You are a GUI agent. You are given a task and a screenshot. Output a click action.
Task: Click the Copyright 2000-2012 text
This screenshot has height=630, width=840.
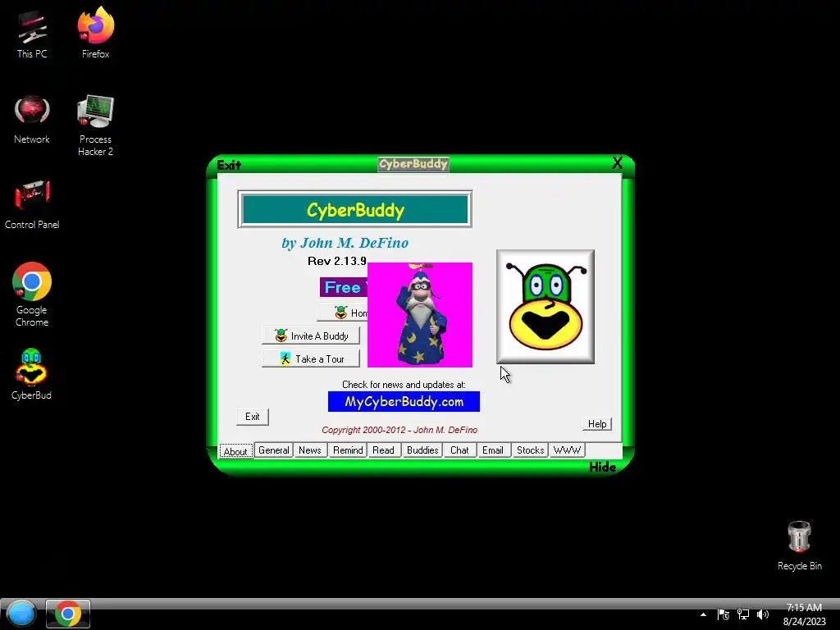[x=399, y=430]
